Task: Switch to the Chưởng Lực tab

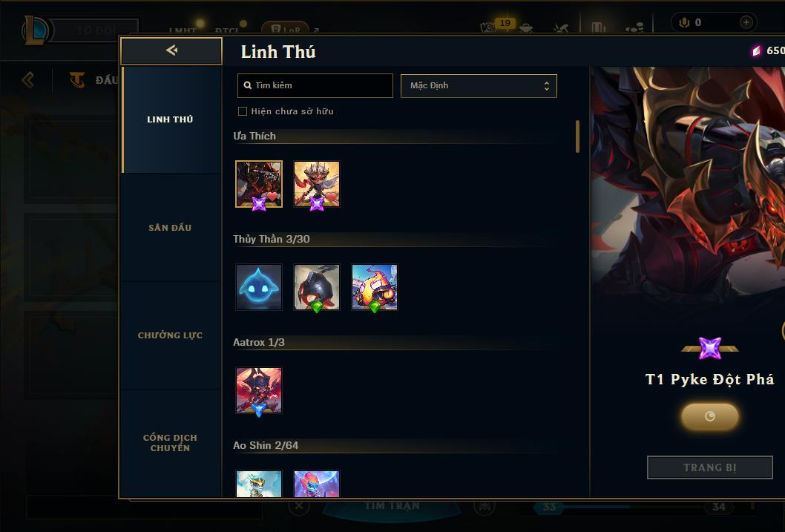Action: [x=170, y=335]
